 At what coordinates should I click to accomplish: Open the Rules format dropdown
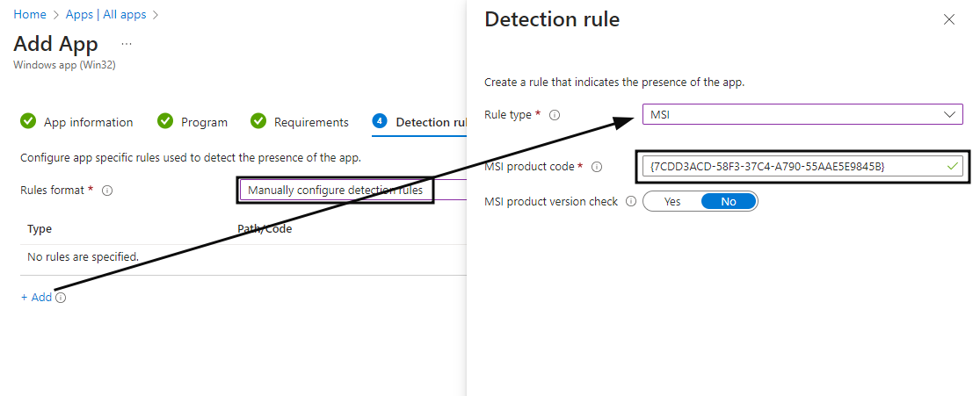click(352, 190)
